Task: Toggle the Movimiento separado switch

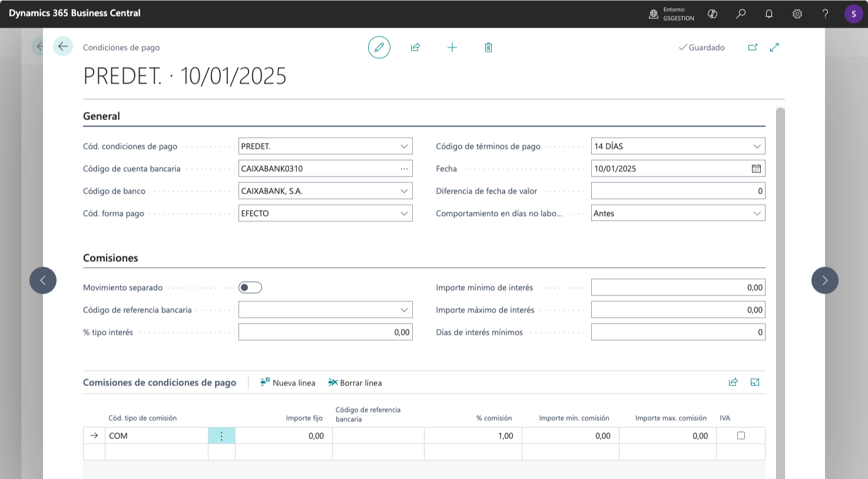Action: click(x=250, y=288)
